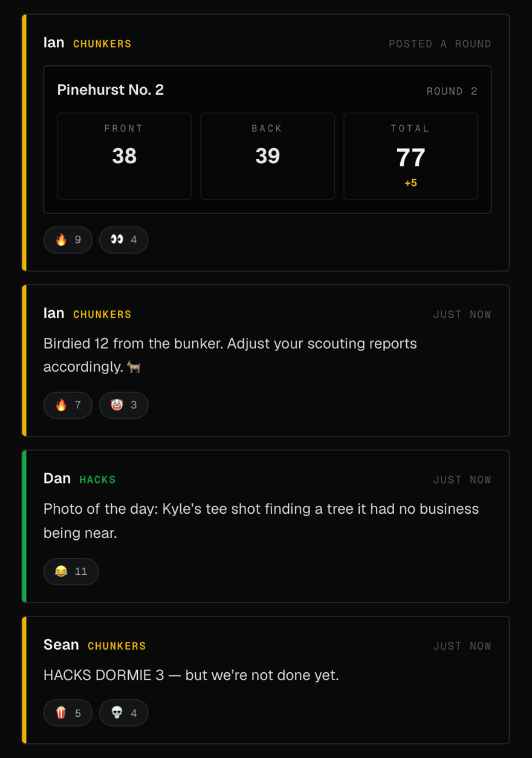Screen dimensions: 532x758
Task: Click POSTED A ROUND label
Action: click(440, 44)
